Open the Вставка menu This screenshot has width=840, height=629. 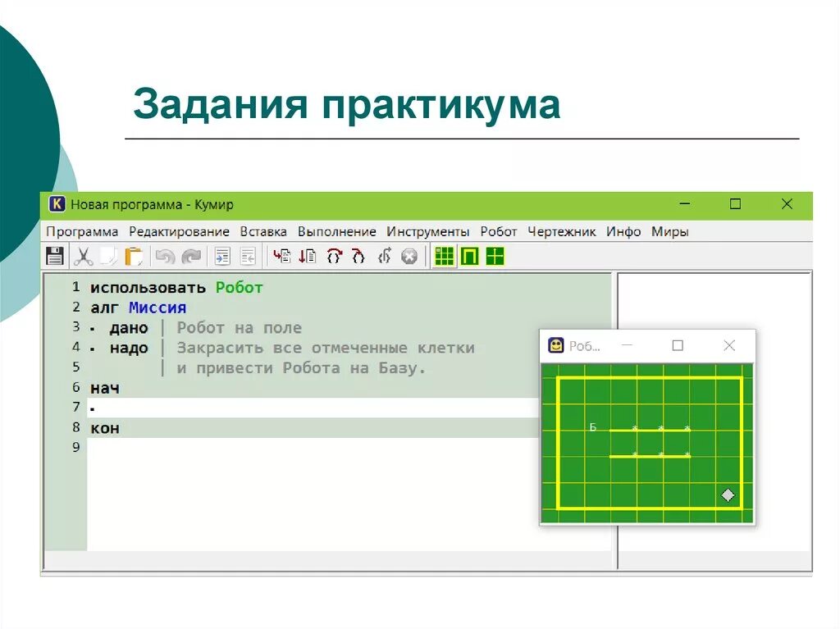263,232
